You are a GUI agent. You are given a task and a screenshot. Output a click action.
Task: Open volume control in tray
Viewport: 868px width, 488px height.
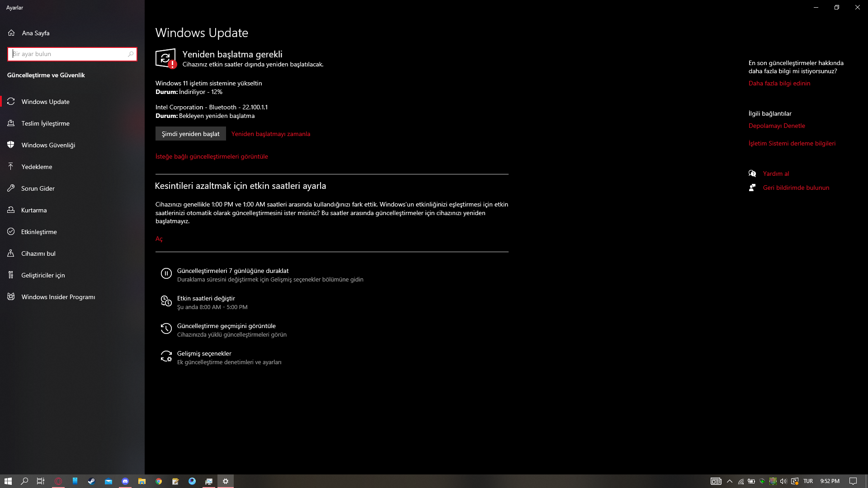click(x=783, y=481)
